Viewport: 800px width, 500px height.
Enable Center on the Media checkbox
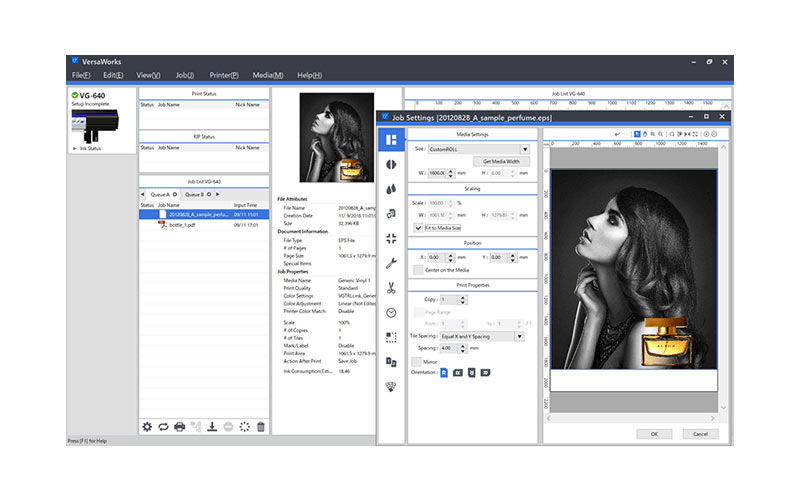[418, 270]
